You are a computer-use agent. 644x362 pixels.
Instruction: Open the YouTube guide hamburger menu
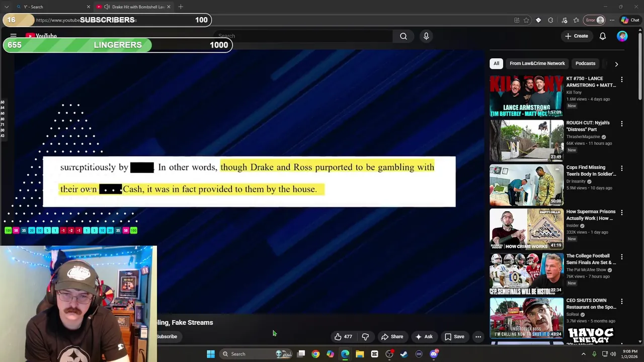(14, 36)
